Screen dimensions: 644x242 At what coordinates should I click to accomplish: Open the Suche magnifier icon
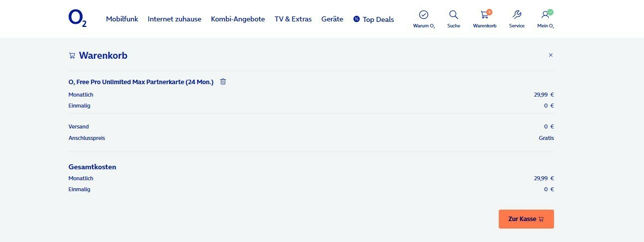pos(454,14)
